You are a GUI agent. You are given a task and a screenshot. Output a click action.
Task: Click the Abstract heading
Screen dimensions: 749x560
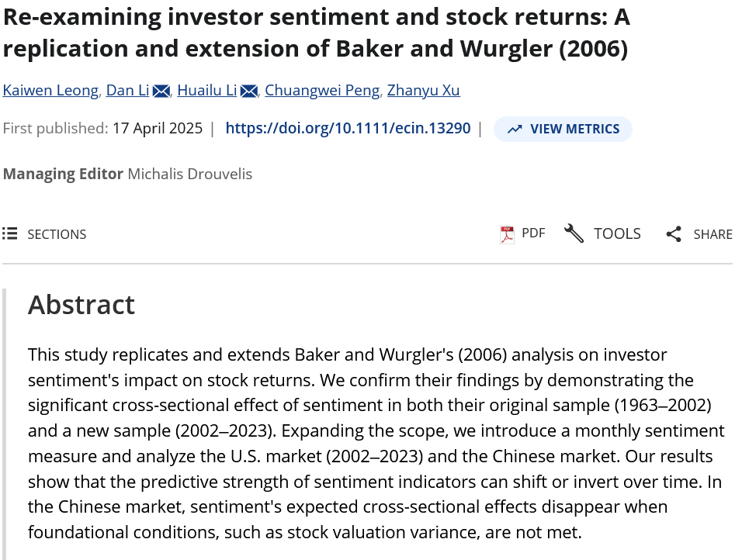[x=81, y=305]
